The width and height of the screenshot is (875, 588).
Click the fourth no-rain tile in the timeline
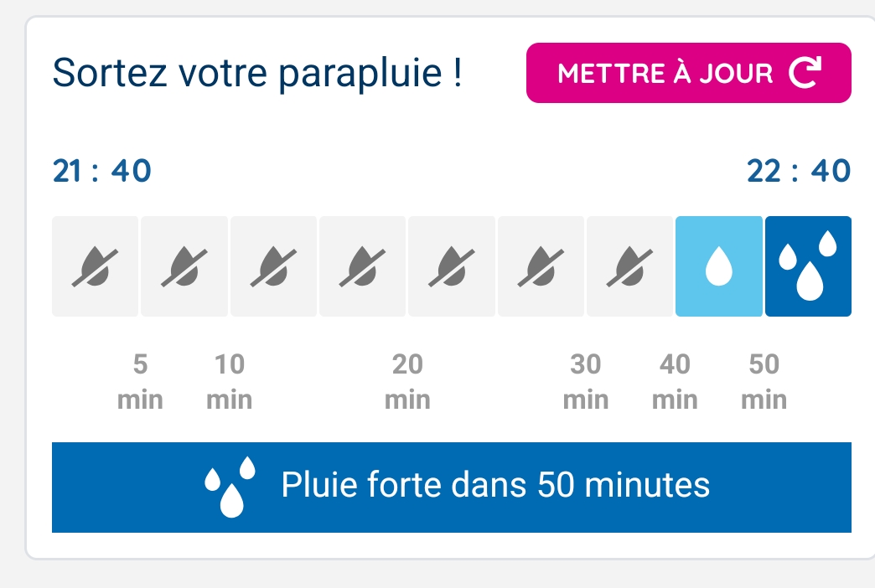(362, 266)
